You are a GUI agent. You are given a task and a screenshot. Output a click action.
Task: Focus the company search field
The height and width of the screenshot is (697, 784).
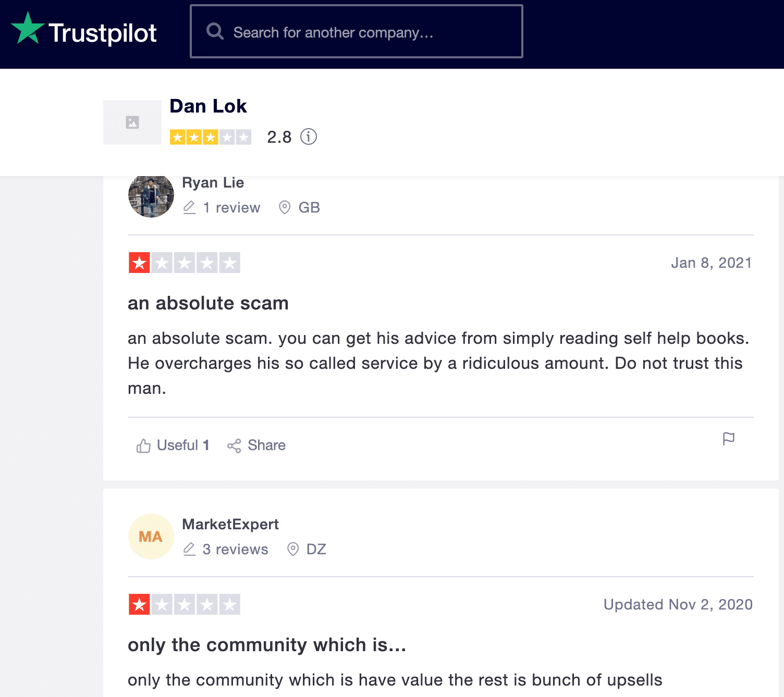click(x=357, y=31)
